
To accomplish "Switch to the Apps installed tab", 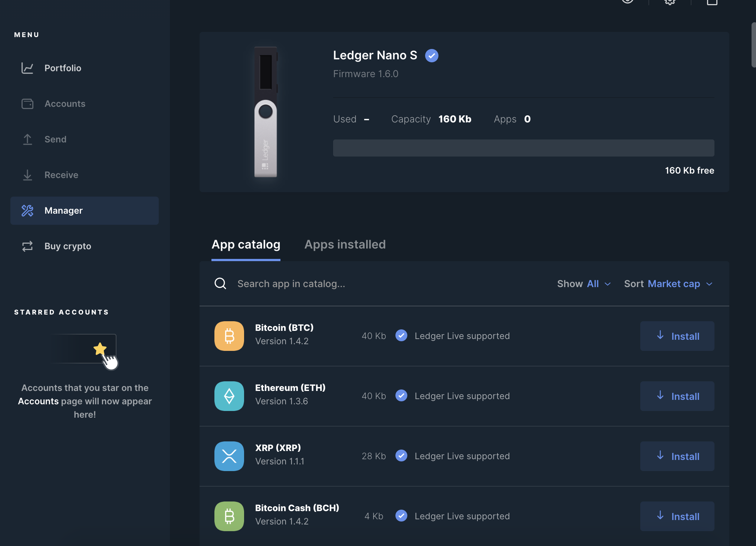I will click(x=345, y=244).
